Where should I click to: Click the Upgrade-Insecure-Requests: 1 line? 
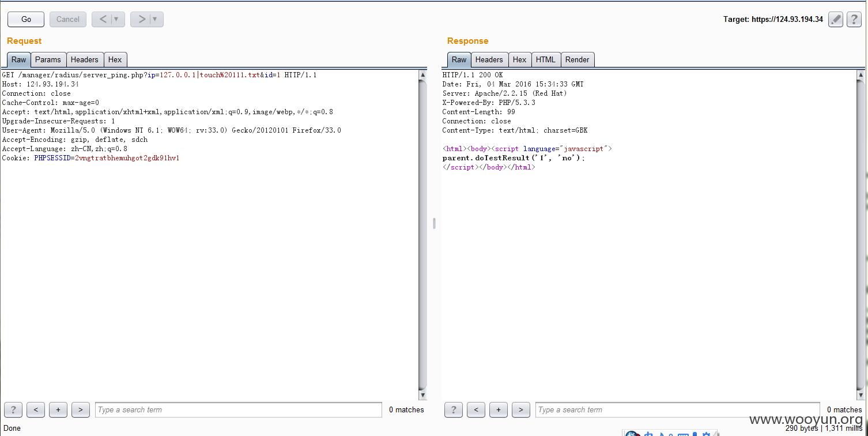click(59, 121)
